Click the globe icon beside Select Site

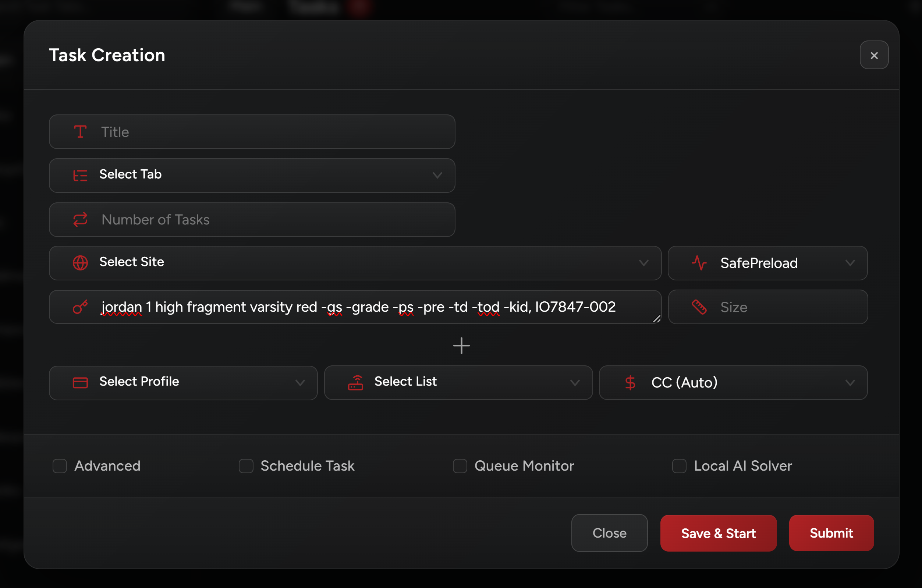80,263
